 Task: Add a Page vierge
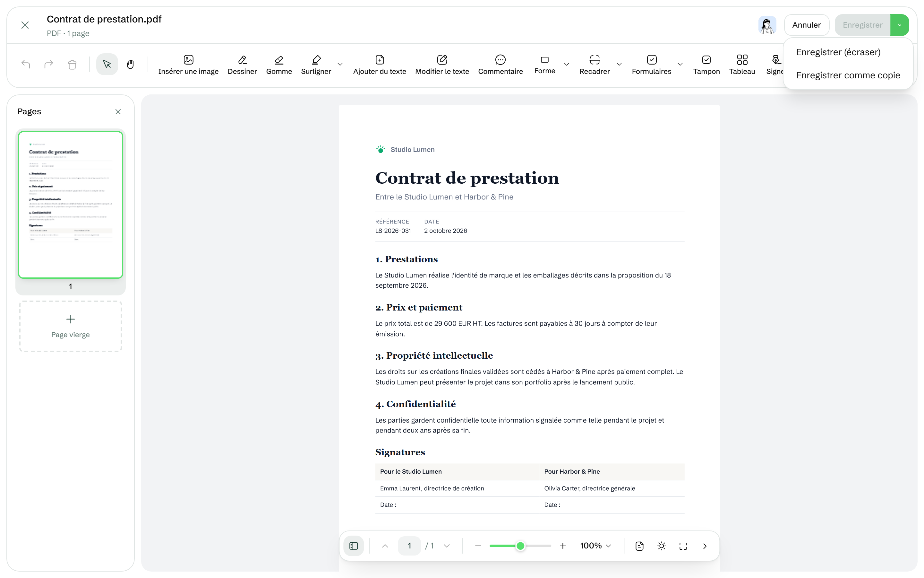coord(71,326)
